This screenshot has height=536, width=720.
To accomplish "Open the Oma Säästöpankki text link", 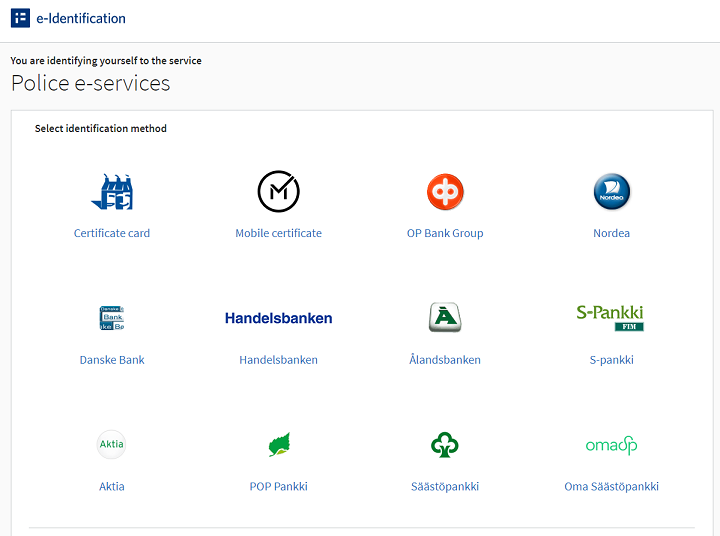I will pos(612,486).
